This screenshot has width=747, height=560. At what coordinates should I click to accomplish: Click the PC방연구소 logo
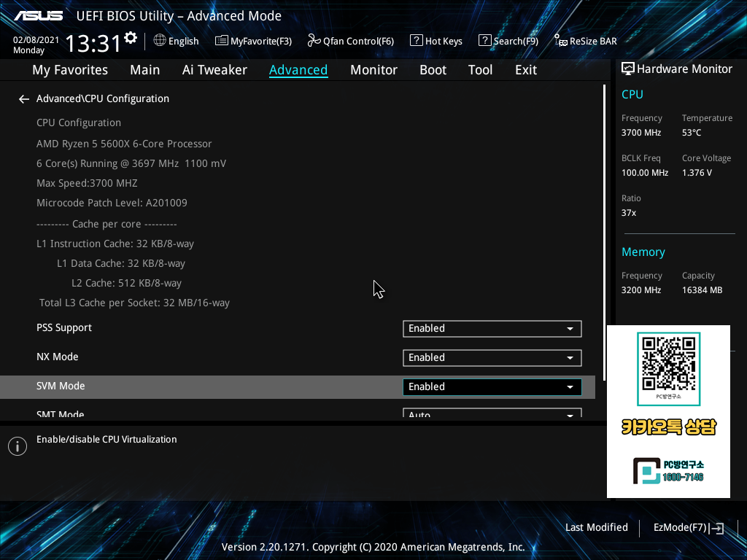pos(668,470)
